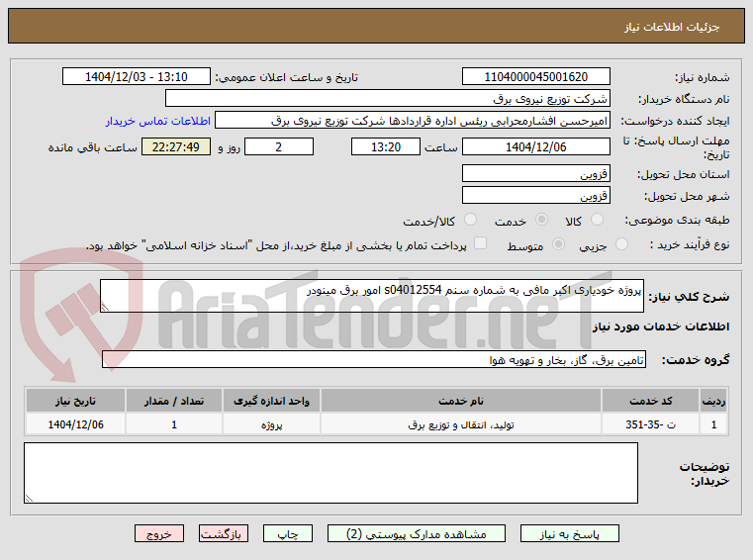This screenshot has width=753, height=560.
Task: Click the request creator name field
Action: coord(413,121)
